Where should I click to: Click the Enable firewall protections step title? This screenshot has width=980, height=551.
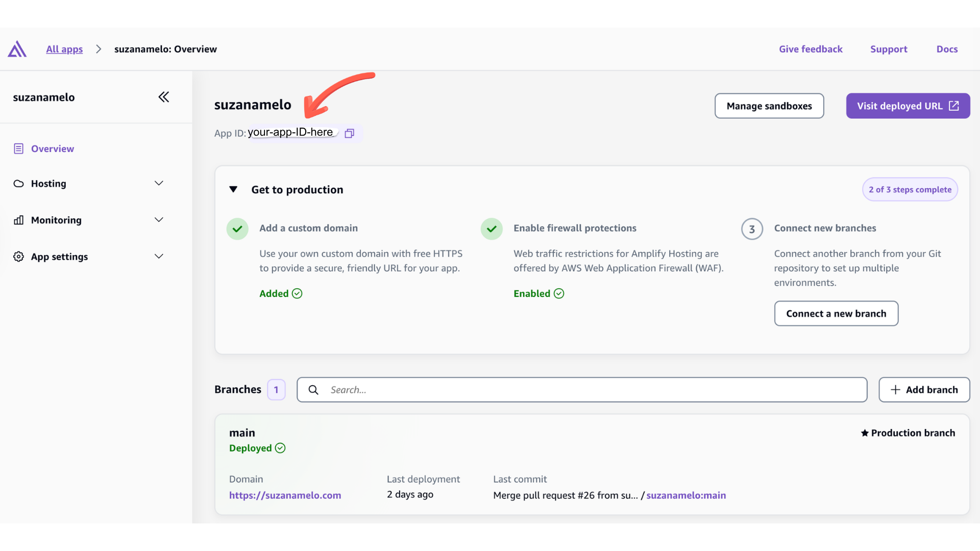pyautogui.click(x=575, y=228)
